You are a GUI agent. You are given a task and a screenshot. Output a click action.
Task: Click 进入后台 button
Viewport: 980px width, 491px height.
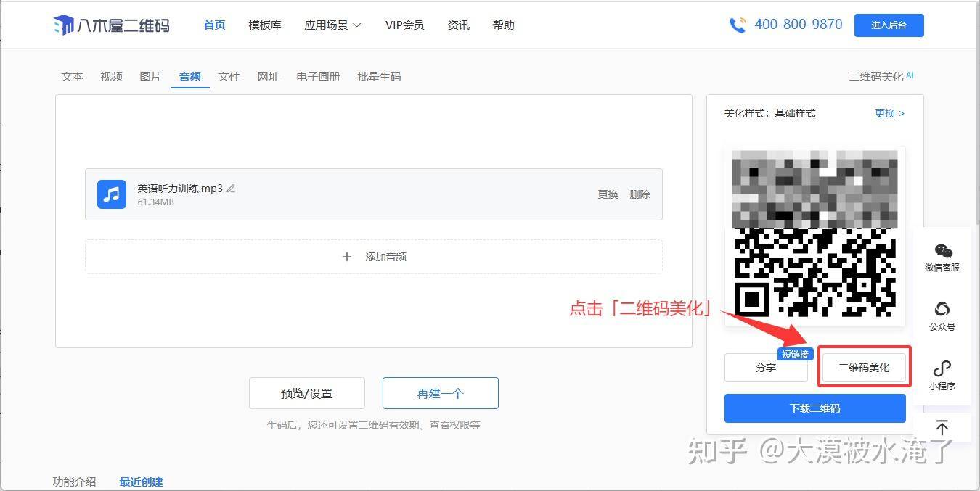coord(889,25)
